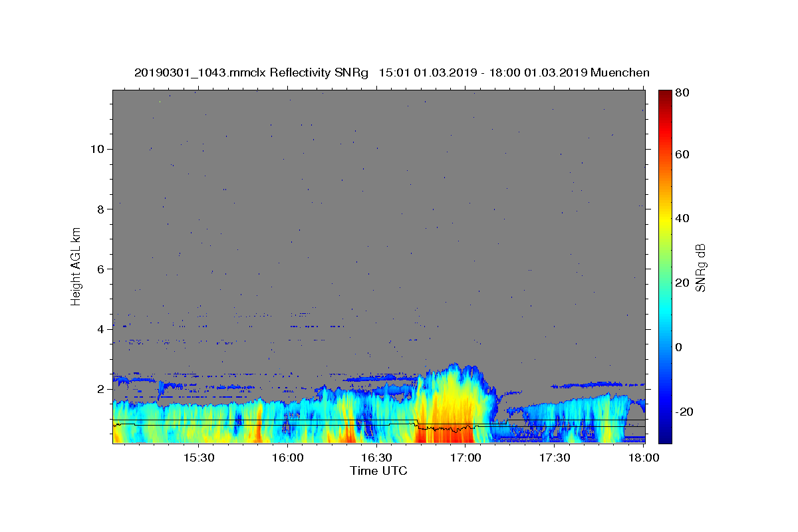
Task: Click the plot title text '20190301_1043.mmclx Reflectivity SNRg'
Action: click(x=251, y=72)
